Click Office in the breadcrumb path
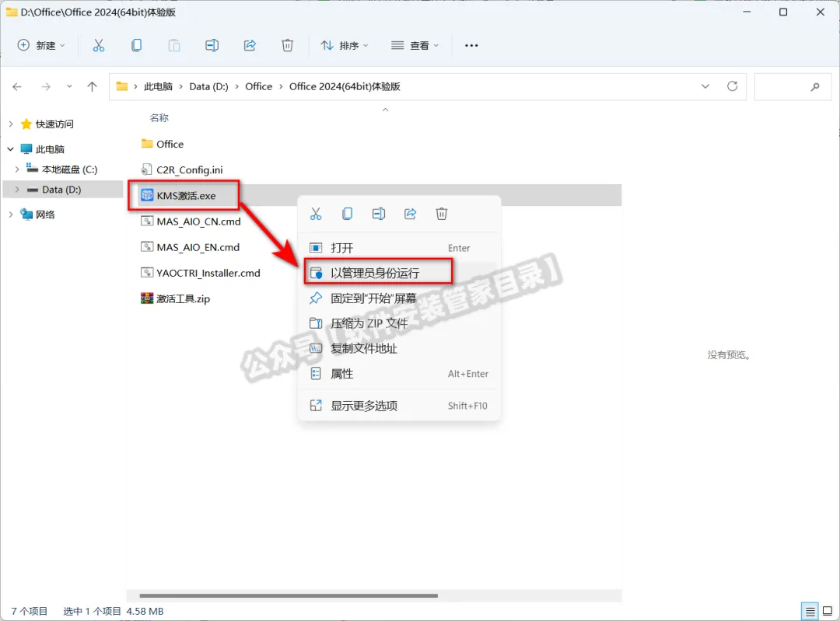 pos(259,86)
